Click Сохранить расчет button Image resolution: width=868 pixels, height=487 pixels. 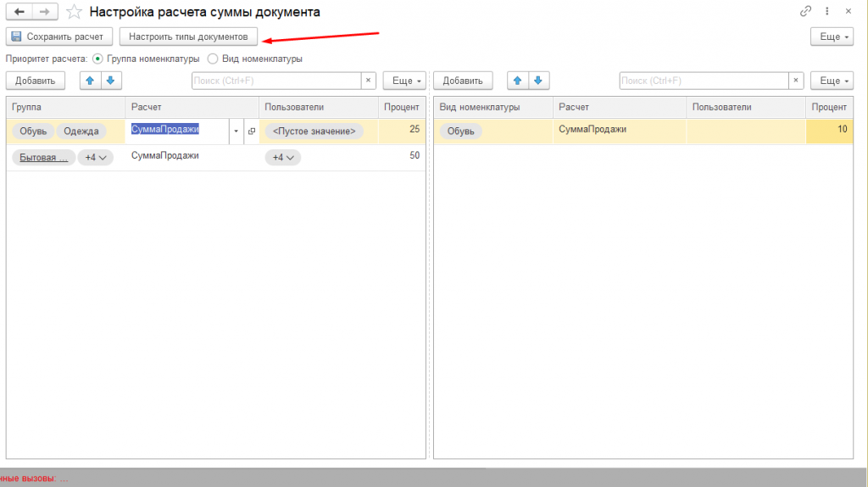pos(59,36)
